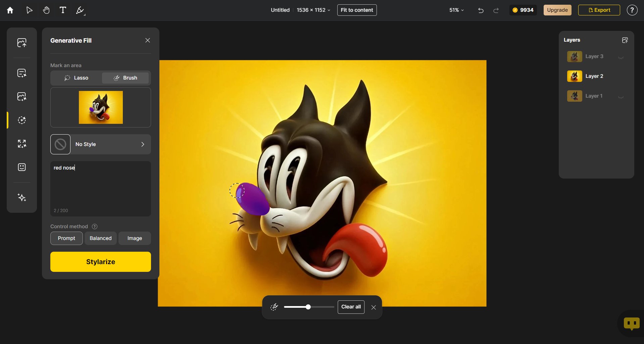Select Layer 2 in Layers panel
Viewport: 644px width, 344px height.
coord(596,76)
